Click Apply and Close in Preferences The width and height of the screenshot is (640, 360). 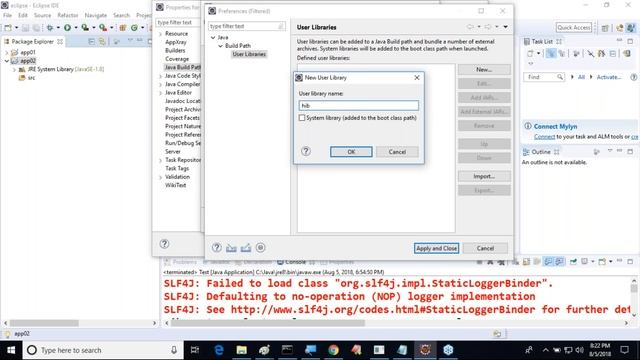pos(436,248)
